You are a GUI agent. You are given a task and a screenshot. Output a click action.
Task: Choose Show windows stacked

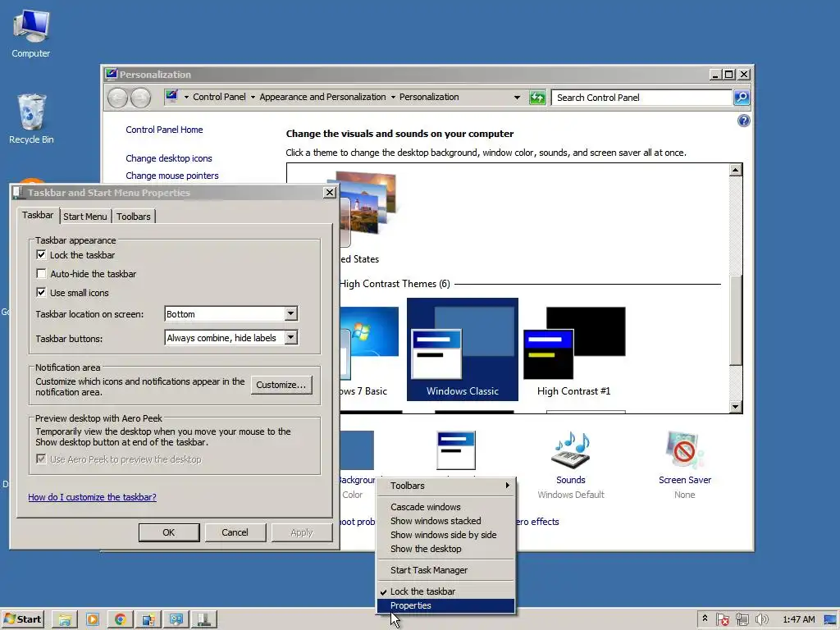[445, 521]
